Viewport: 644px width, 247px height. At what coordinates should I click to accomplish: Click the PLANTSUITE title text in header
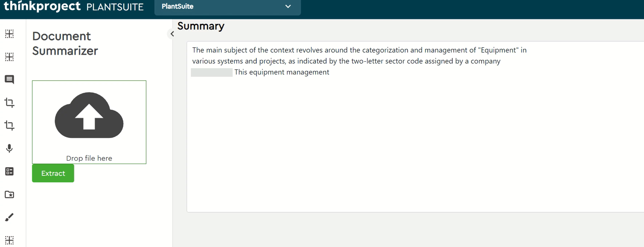click(115, 7)
